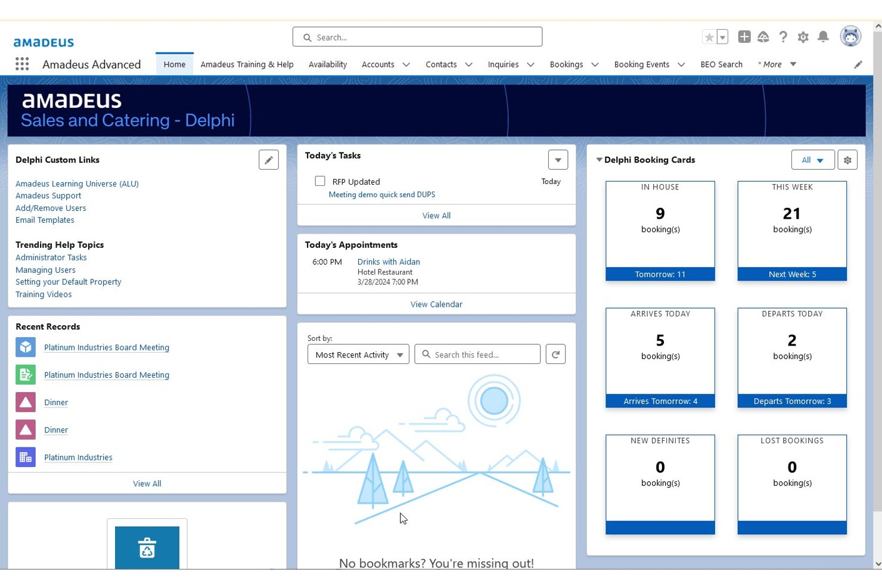The height and width of the screenshot is (588, 882).
Task: Open the Contacts tab
Action: click(x=441, y=64)
